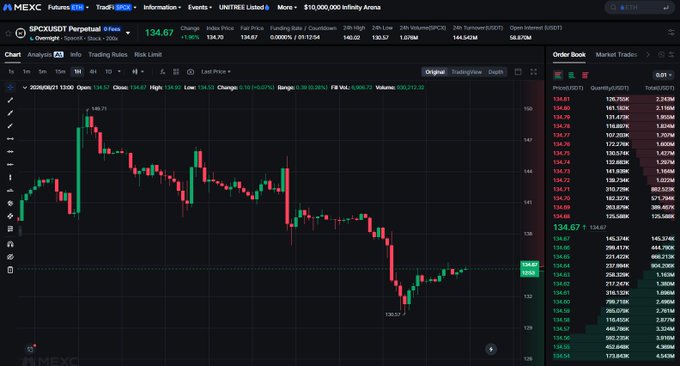
Task: Open the chart window layout icon
Action: coord(518,72)
